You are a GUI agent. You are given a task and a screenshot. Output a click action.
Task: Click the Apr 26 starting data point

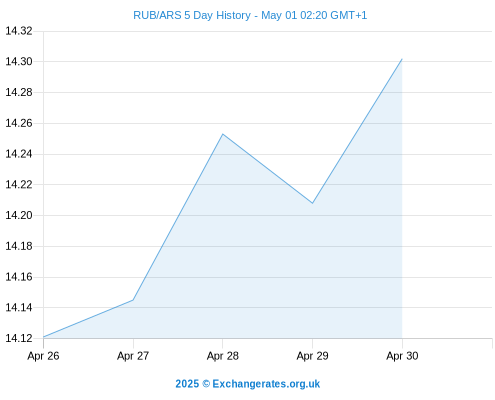click(x=44, y=337)
